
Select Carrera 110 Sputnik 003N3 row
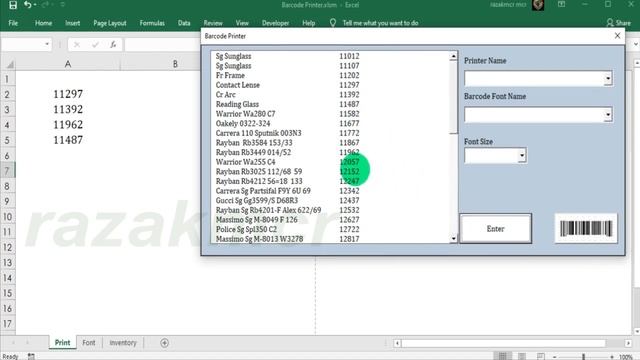click(331, 133)
